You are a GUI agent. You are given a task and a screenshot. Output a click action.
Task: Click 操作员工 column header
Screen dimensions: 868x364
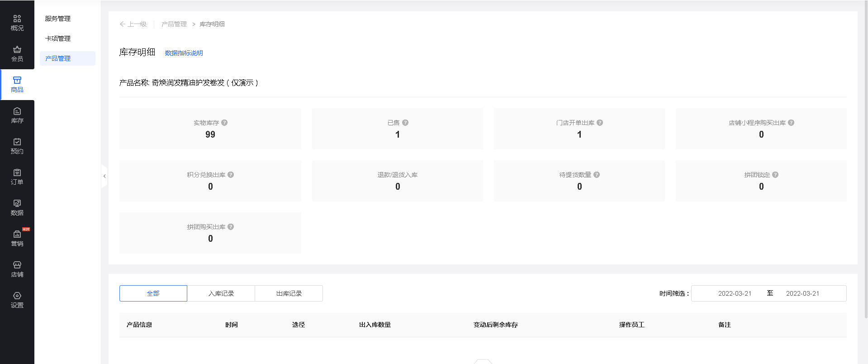pyautogui.click(x=632, y=325)
